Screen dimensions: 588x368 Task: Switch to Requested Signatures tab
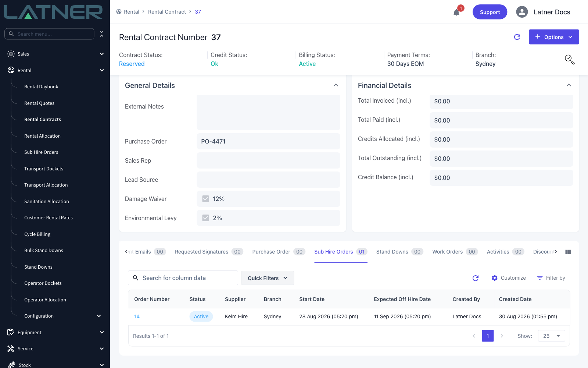point(209,252)
